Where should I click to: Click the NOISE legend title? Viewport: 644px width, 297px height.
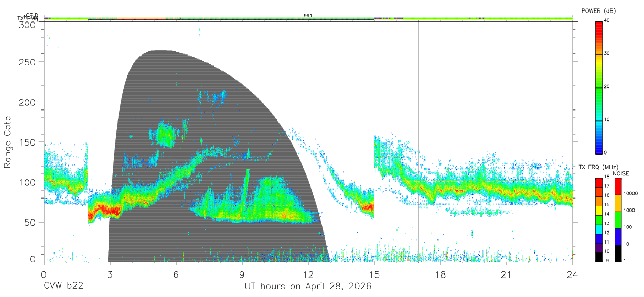pyautogui.click(x=621, y=173)
